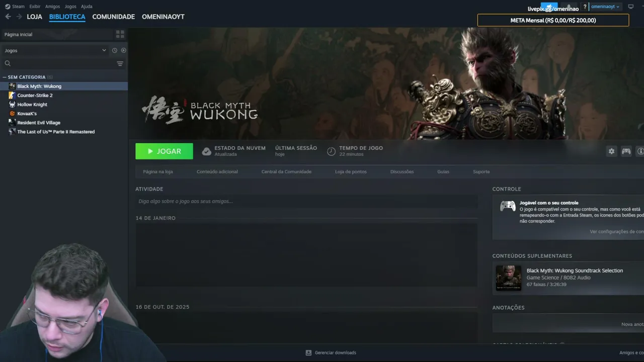Open the Amigos menu
The height and width of the screenshot is (362, 644).
(x=52, y=7)
